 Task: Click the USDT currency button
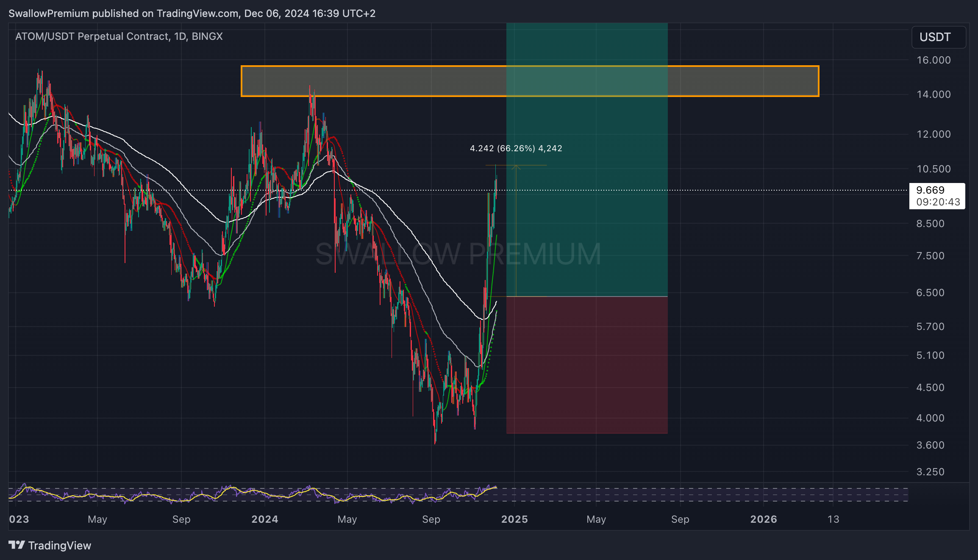click(x=939, y=37)
